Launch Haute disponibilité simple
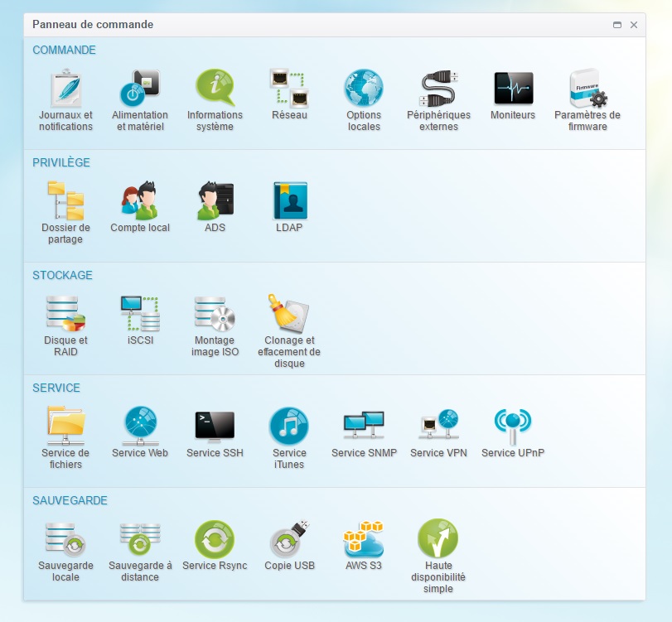672x622 pixels. 438,540
